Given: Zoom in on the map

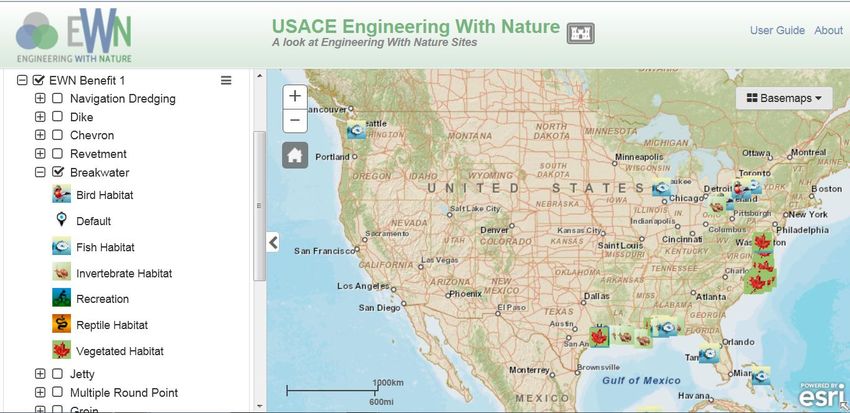Looking at the screenshot, I should (295, 96).
